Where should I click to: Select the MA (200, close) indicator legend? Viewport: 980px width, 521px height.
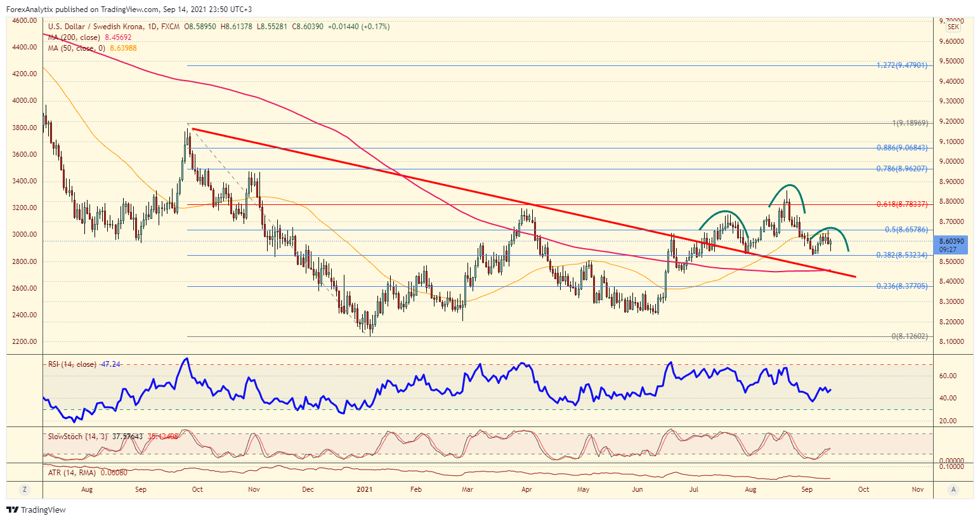(x=89, y=37)
